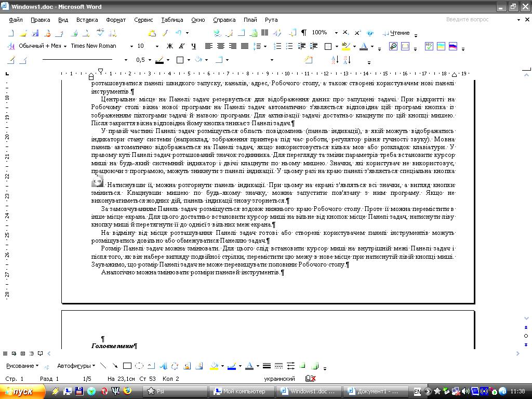Click the Russian flag Ruta icon
This screenshot has height=399, width=532.
click(x=453, y=46)
